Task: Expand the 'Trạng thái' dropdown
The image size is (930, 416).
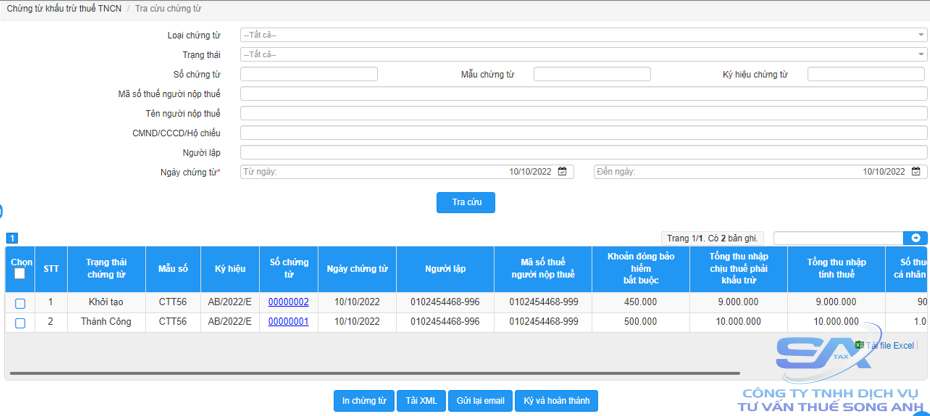Action: [583, 54]
